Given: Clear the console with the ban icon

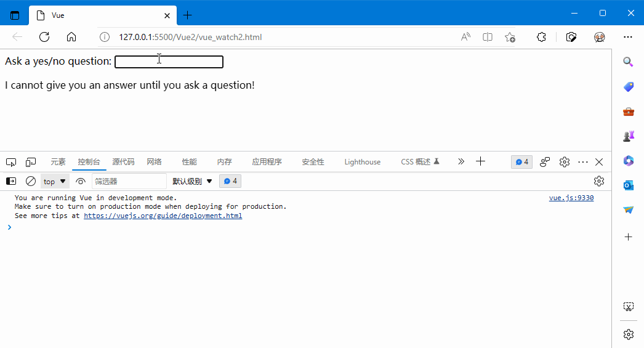Looking at the screenshot, I should pyautogui.click(x=30, y=181).
